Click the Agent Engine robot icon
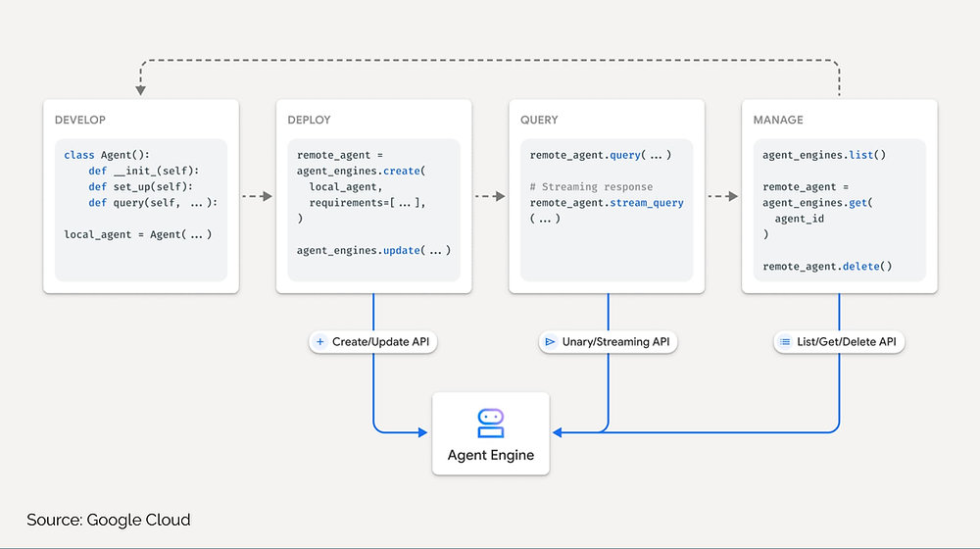 click(491, 424)
